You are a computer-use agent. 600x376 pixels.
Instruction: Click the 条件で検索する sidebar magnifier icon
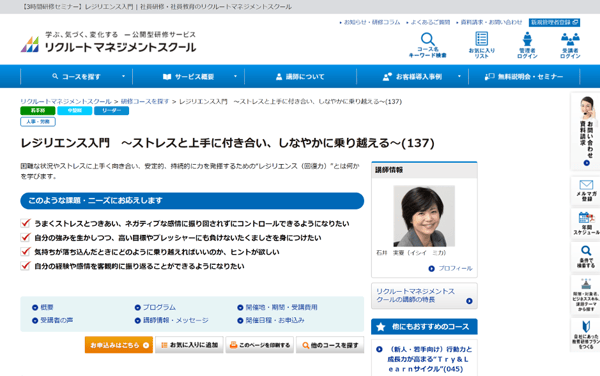586,251
